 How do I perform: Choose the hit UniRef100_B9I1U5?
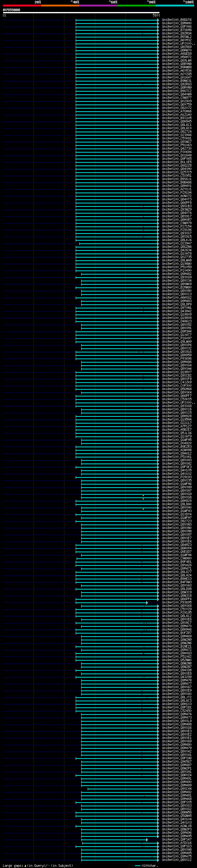click(176, 118)
